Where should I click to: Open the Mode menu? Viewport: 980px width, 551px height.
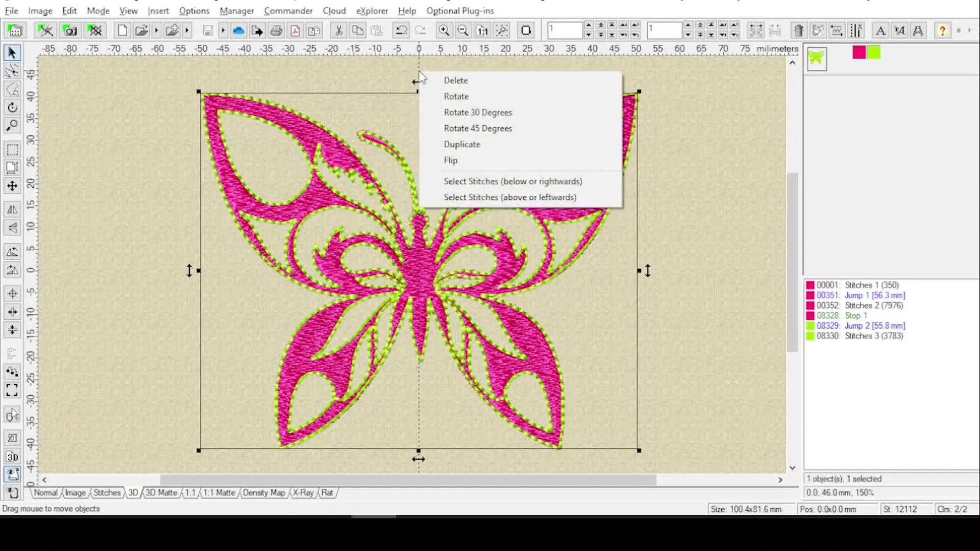[x=98, y=10]
